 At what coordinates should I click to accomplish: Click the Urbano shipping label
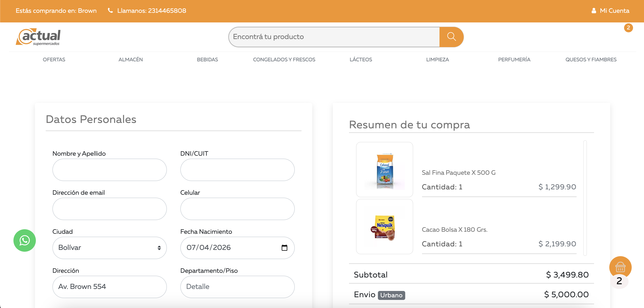tap(392, 295)
